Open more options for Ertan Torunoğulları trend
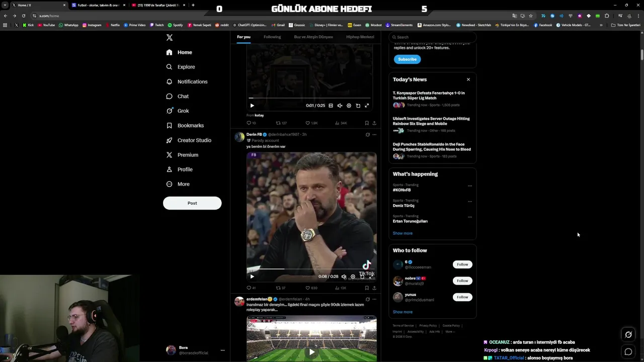This screenshot has height=362, width=644. point(470,217)
